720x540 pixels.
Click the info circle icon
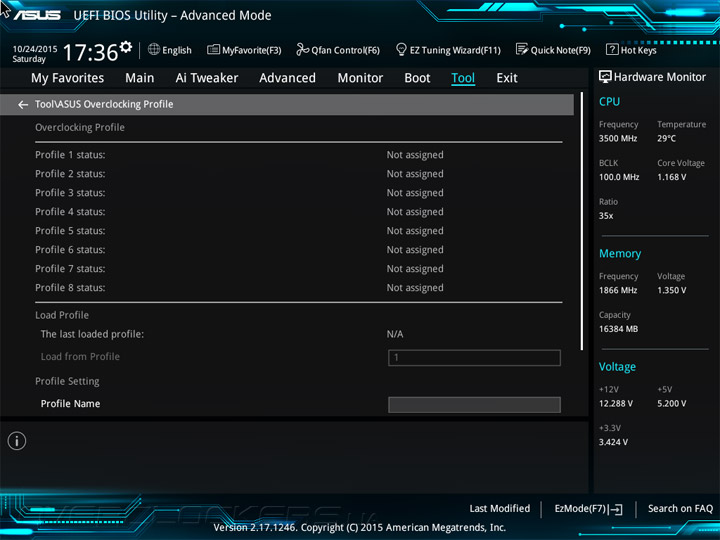17,441
